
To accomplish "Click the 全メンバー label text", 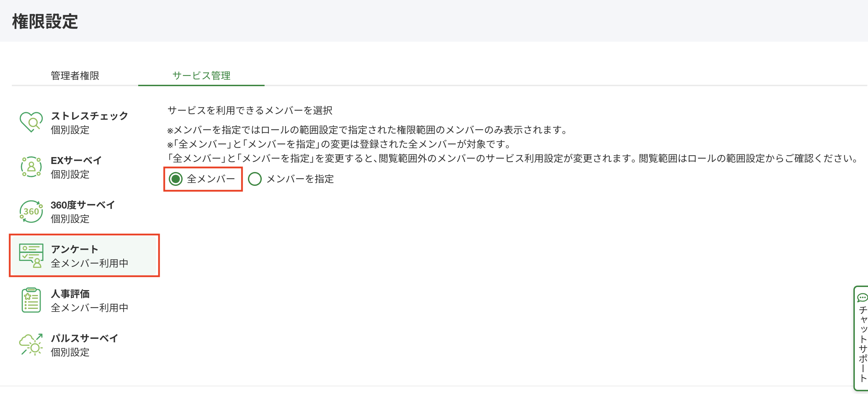I will pos(211,179).
